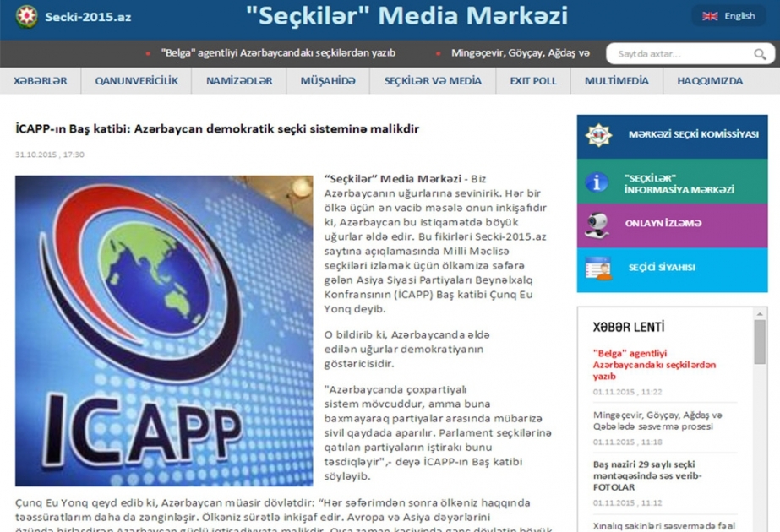This screenshot has height=532, width=780.
Task: Open the SEÇKİLƏR İNFORMASİYA MƏRKƏZİ banner
Action: tap(672, 182)
